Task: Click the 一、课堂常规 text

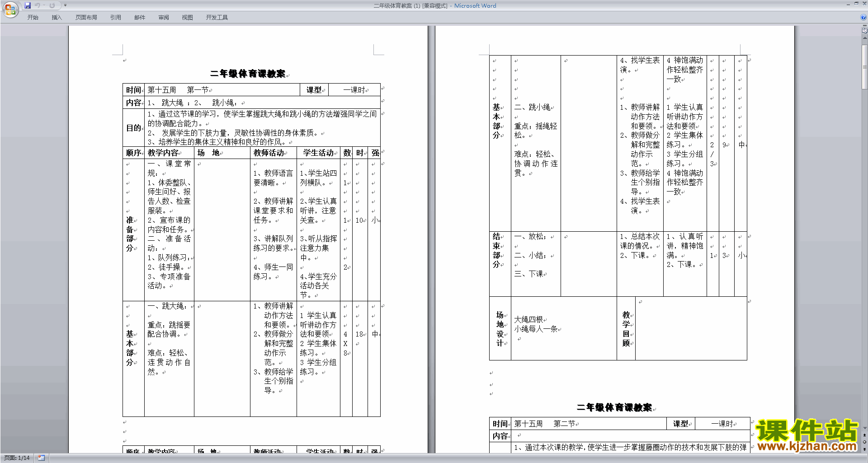Action: (x=169, y=168)
